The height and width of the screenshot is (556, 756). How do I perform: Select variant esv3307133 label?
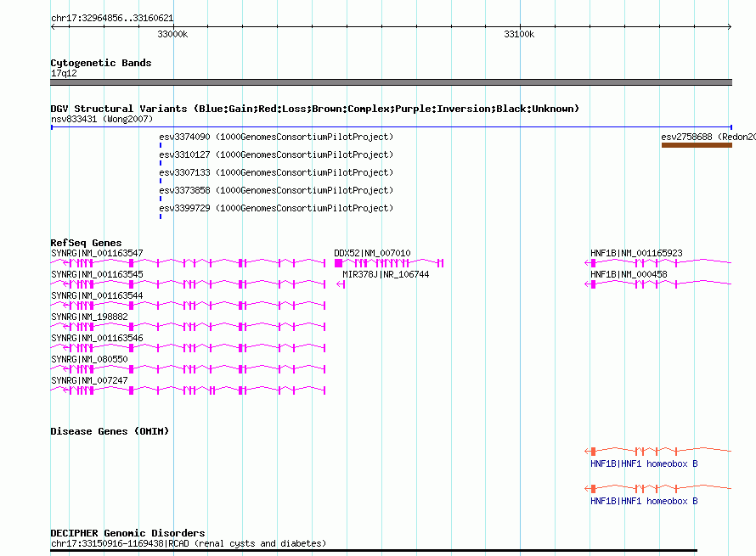(x=276, y=172)
